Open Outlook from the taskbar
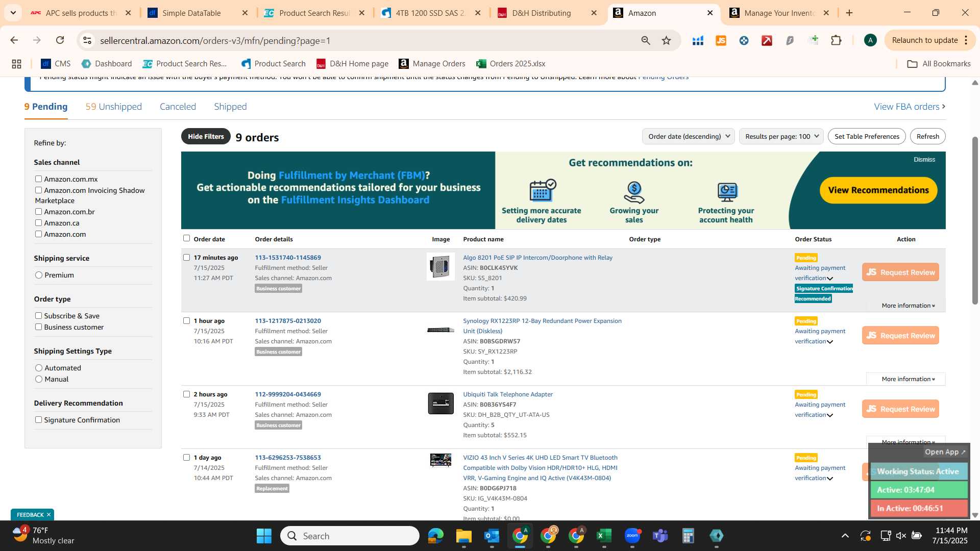980x551 pixels. (x=492, y=536)
